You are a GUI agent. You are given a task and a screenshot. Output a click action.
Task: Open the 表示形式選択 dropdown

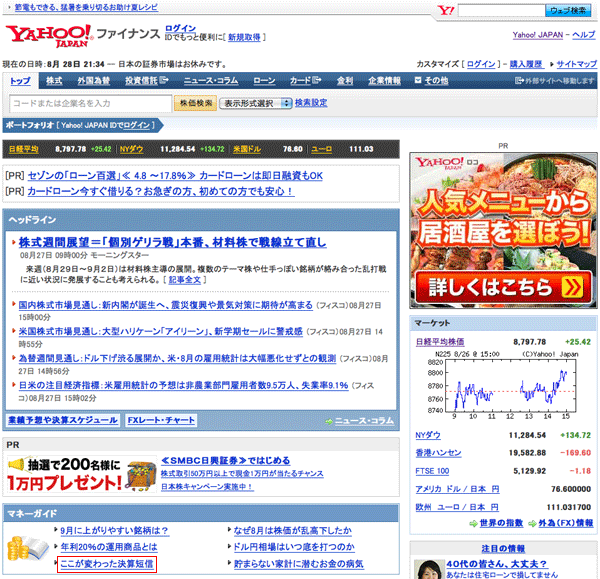pos(255,103)
